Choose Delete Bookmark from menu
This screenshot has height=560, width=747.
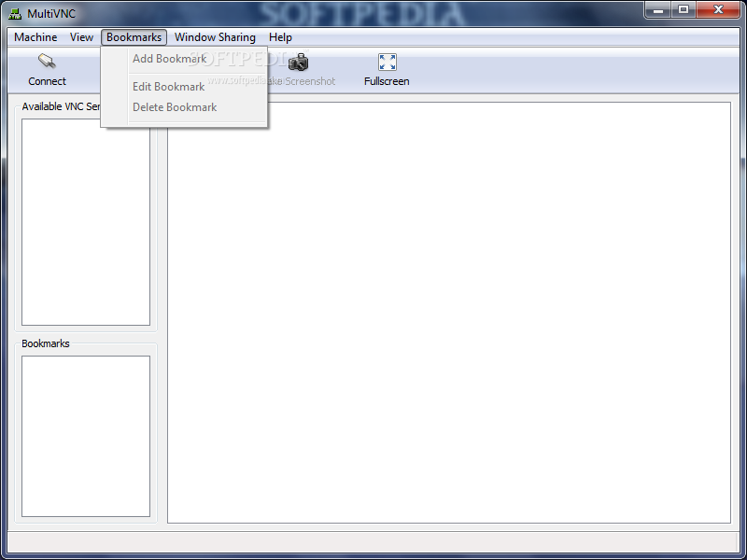click(x=184, y=107)
